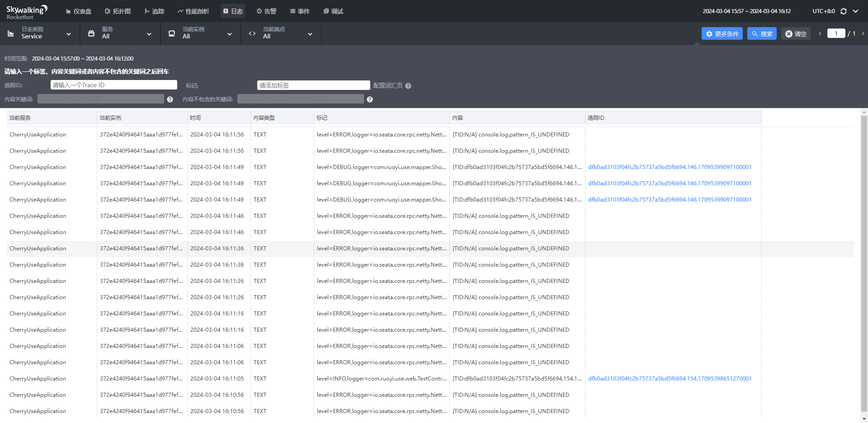Image resolution: width=868 pixels, height=423 pixels.
Task: Open the 拓扑图 topology tab
Action: (x=118, y=11)
